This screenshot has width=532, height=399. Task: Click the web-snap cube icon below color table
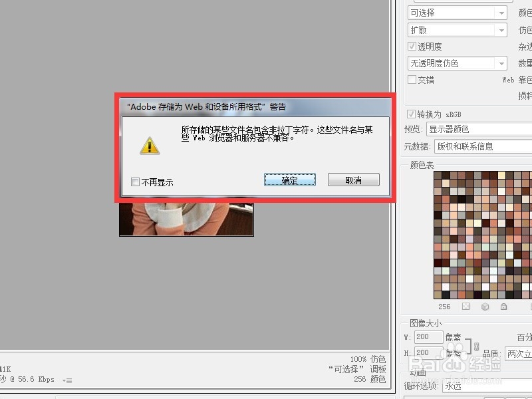click(x=485, y=307)
